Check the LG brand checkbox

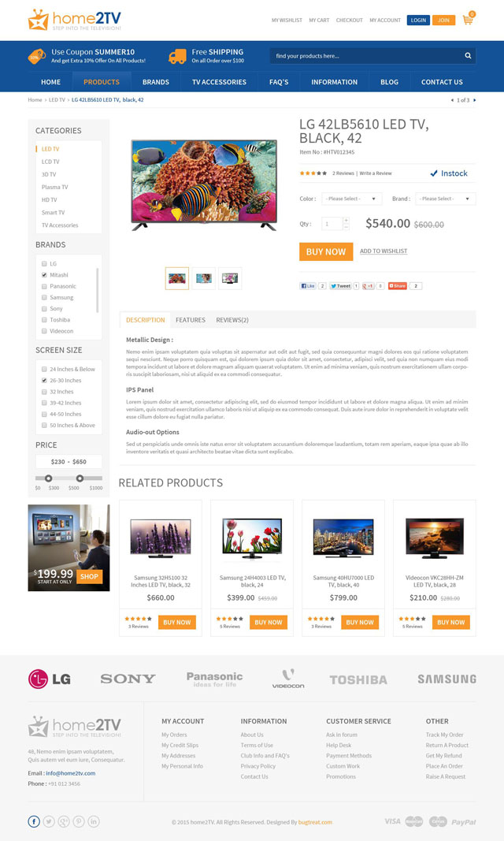(44, 264)
